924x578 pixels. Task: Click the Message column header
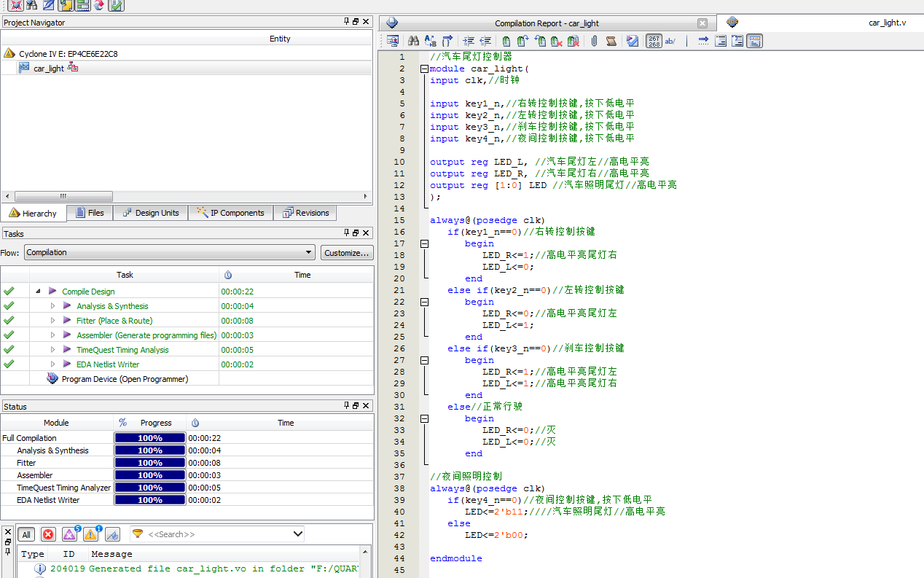[x=111, y=554]
